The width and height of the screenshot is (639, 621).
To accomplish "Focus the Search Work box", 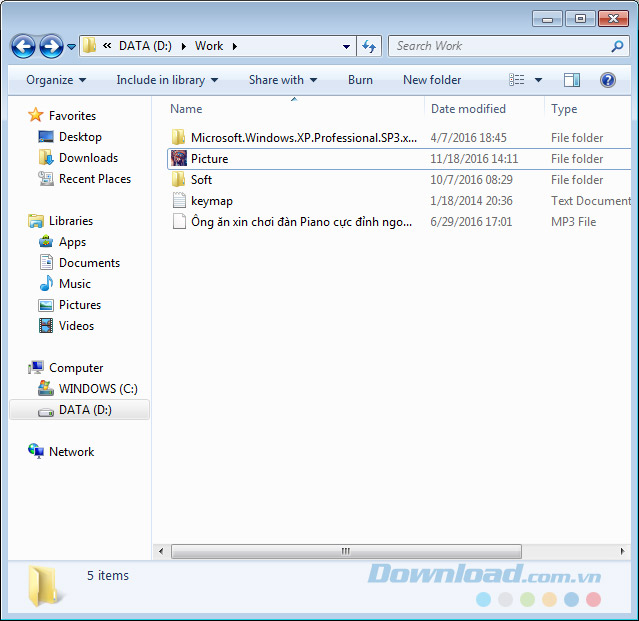I will (x=501, y=46).
